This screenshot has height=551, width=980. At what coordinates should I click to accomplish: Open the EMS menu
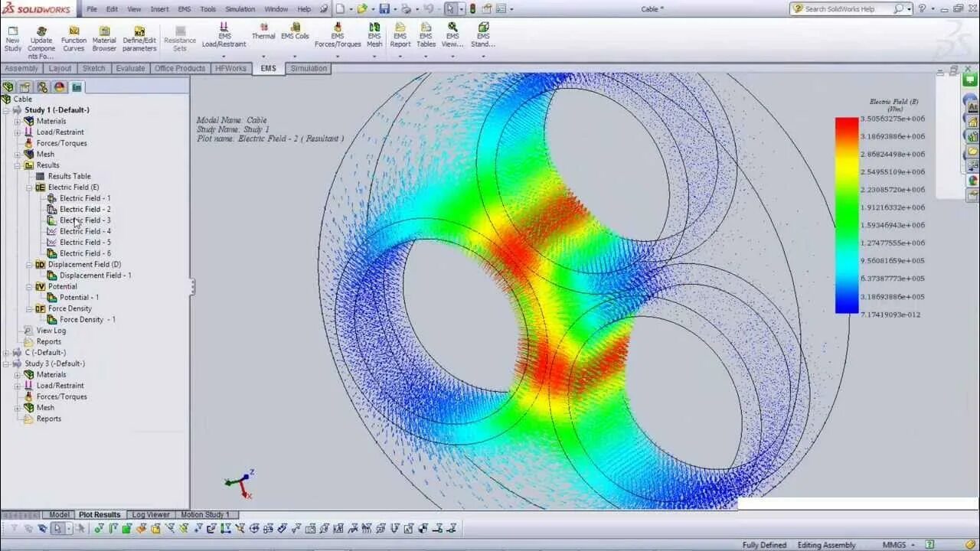(185, 9)
